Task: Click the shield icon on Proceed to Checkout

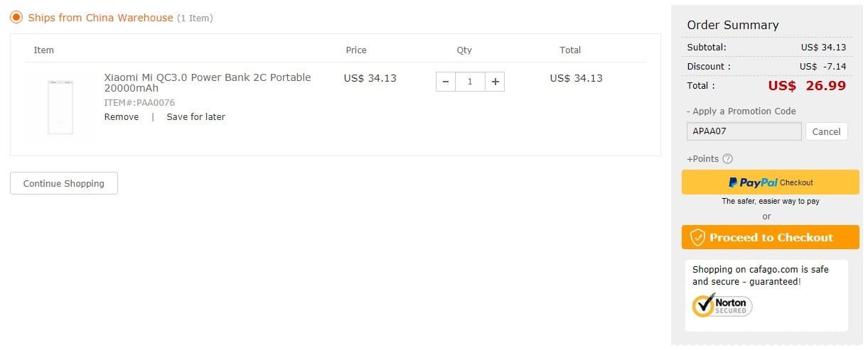Action: [697, 237]
